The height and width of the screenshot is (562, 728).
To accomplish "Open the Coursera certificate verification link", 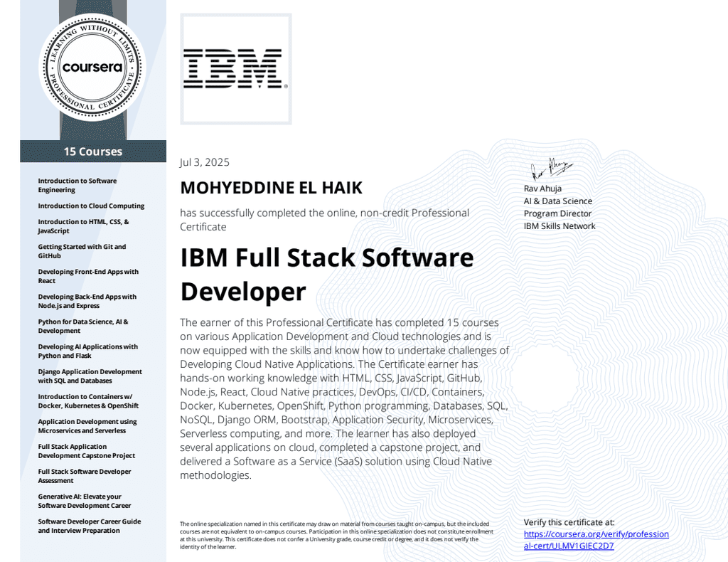I will tap(596, 540).
